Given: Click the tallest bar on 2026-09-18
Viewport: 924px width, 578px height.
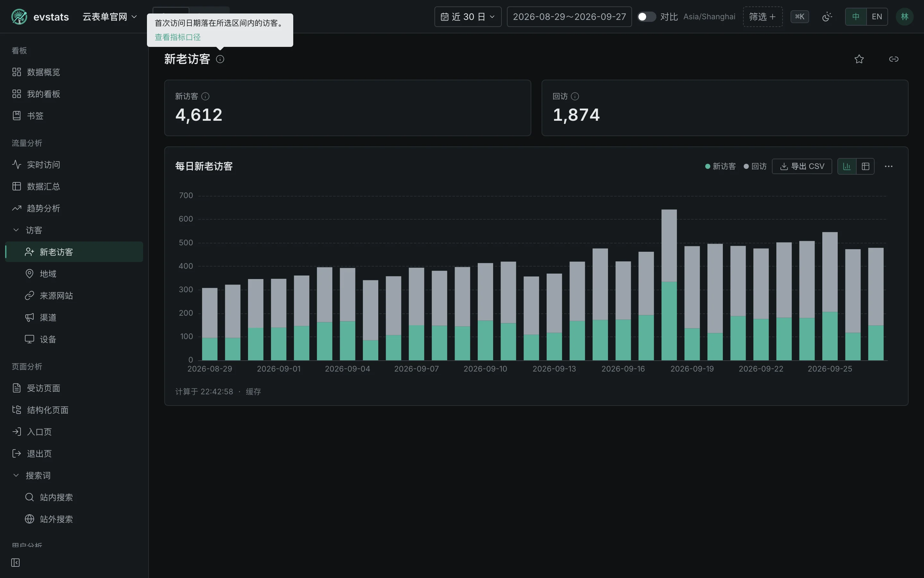Looking at the screenshot, I should [669, 285].
